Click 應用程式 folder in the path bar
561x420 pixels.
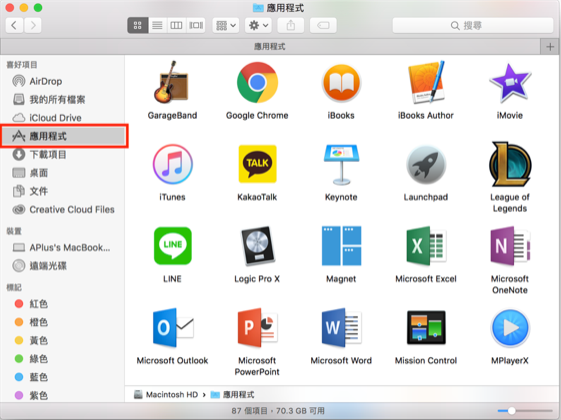pyautogui.click(x=233, y=395)
